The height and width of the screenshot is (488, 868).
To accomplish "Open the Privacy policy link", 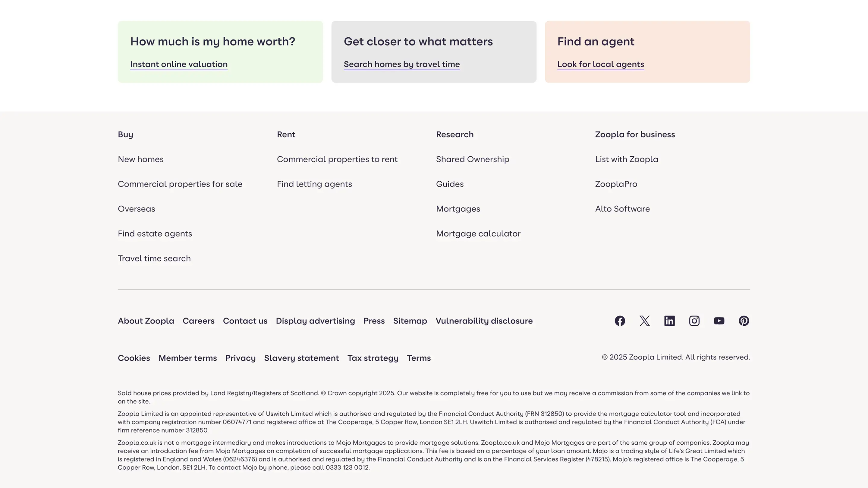I will (240, 358).
